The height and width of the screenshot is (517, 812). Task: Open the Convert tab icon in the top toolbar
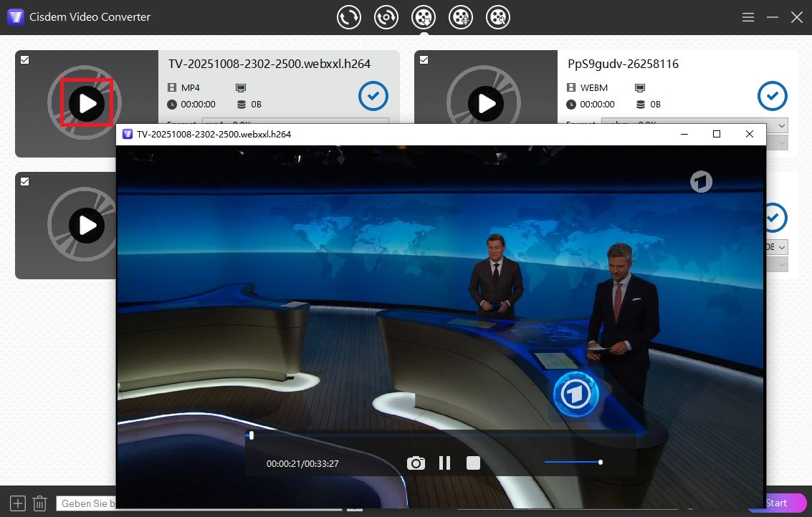pyautogui.click(x=349, y=17)
